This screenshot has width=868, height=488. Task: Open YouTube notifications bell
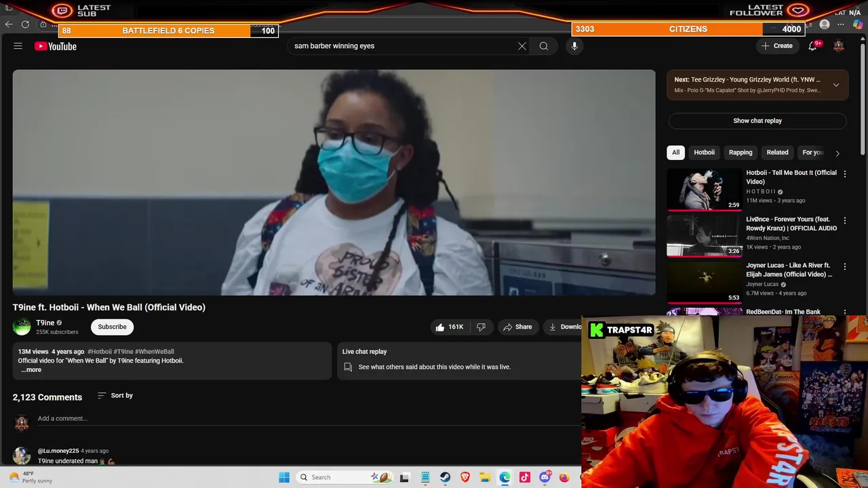812,46
